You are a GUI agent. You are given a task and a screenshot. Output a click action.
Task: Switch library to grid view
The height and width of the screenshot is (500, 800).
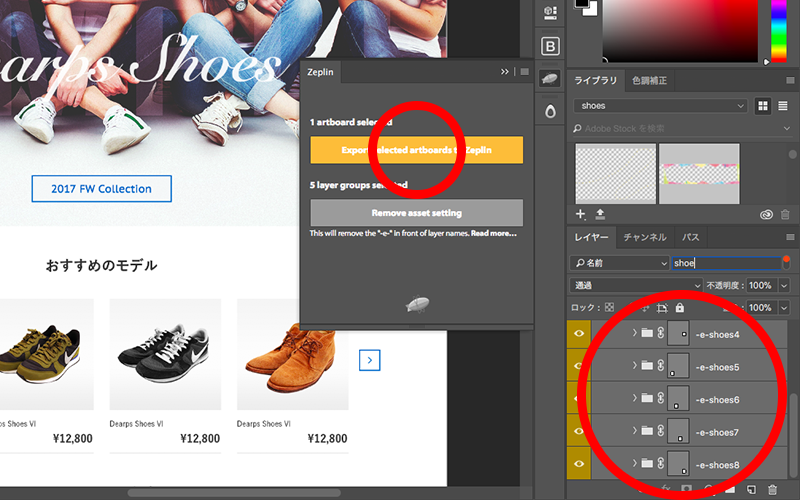(x=763, y=106)
